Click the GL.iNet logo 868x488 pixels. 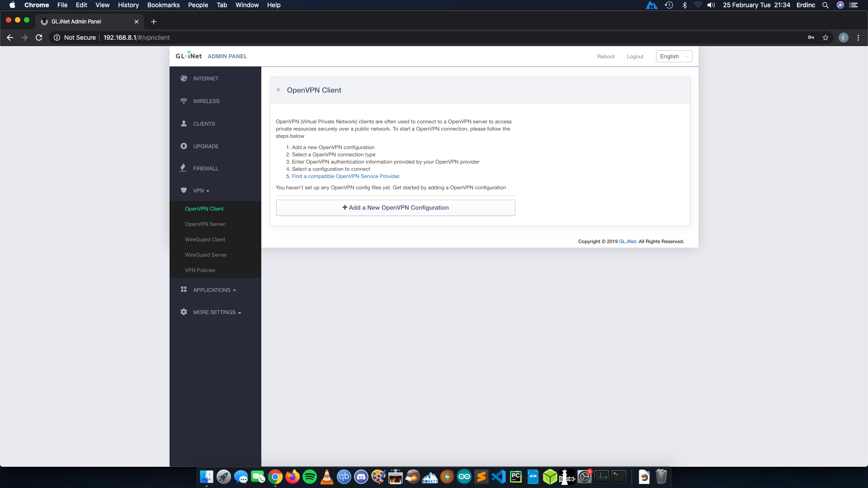point(189,56)
